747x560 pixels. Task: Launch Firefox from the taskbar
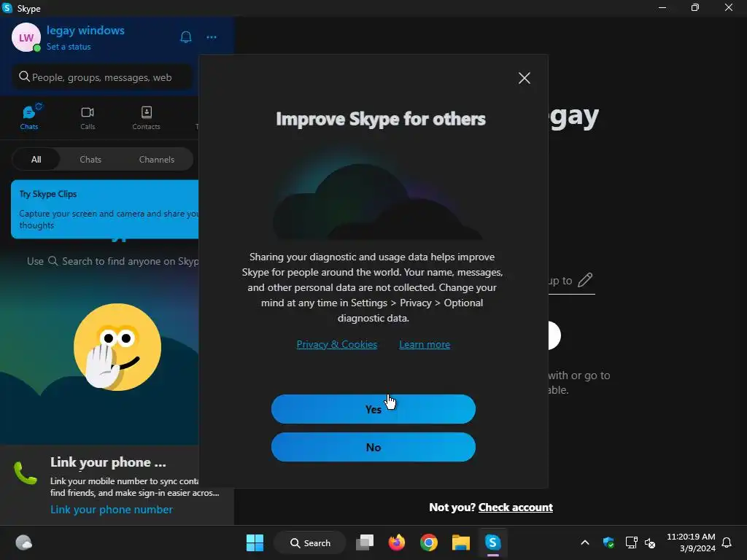pyautogui.click(x=396, y=542)
